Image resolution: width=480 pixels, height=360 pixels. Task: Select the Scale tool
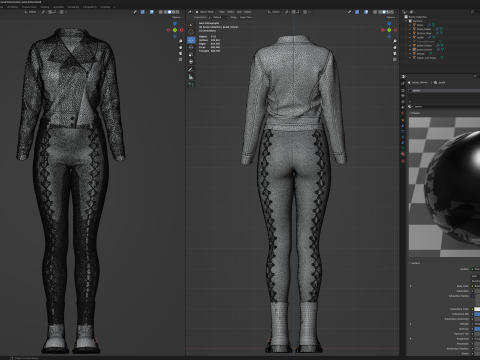click(x=191, y=54)
